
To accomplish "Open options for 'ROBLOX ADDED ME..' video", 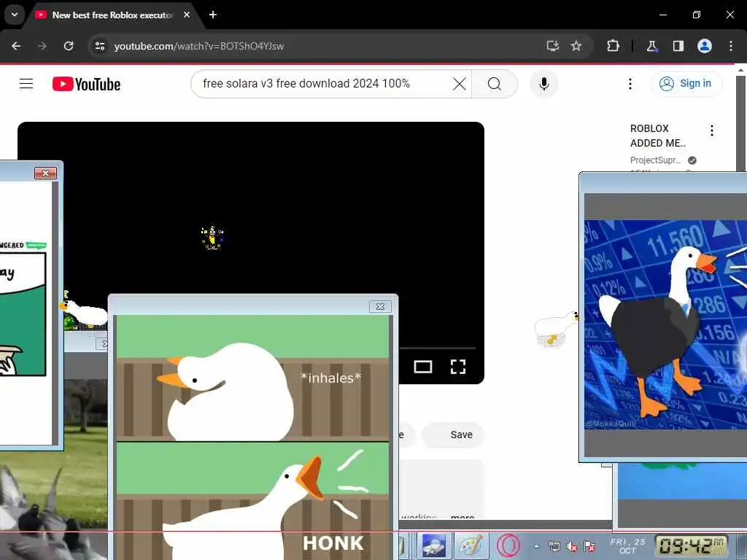I will [x=712, y=131].
